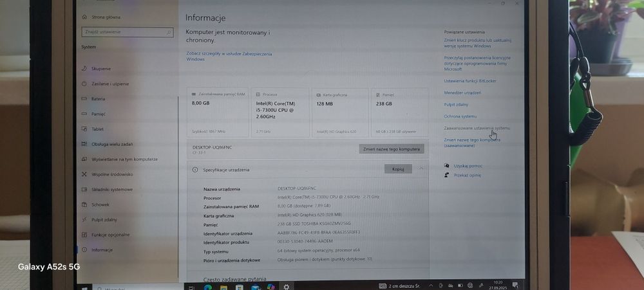
Task: Open Wyświetlanie na tym komputerze
Action: pos(124,159)
